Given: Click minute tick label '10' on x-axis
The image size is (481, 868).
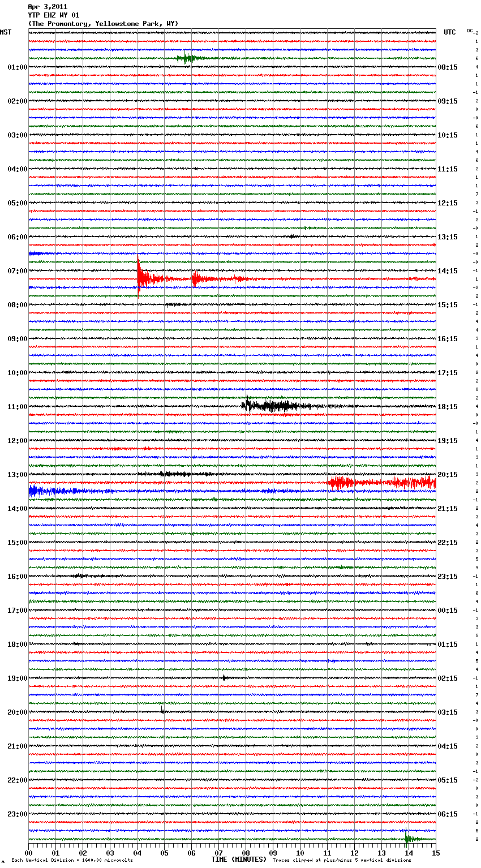Looking at the screenshot, I should [300, 853].
